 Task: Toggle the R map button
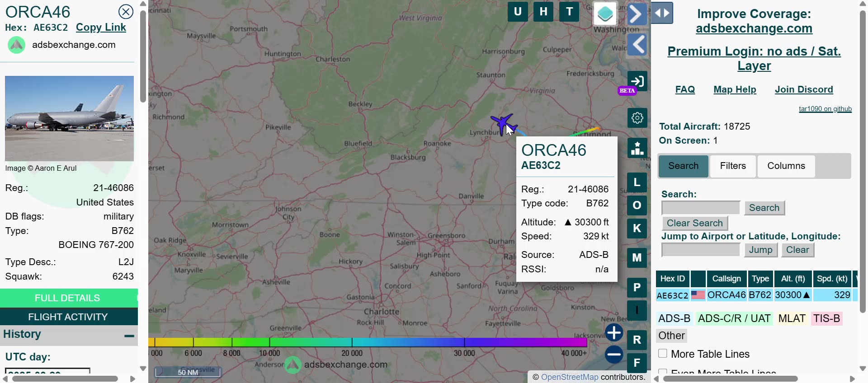tap(637, 340)
